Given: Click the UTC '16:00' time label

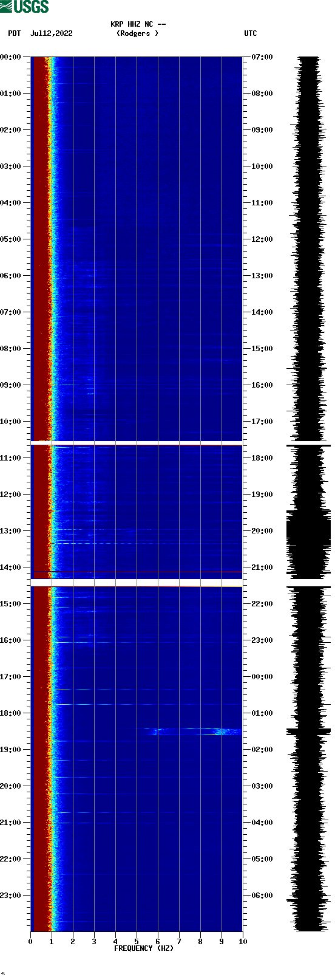Looking at the screenshot, I should click(x=262, y=385).
